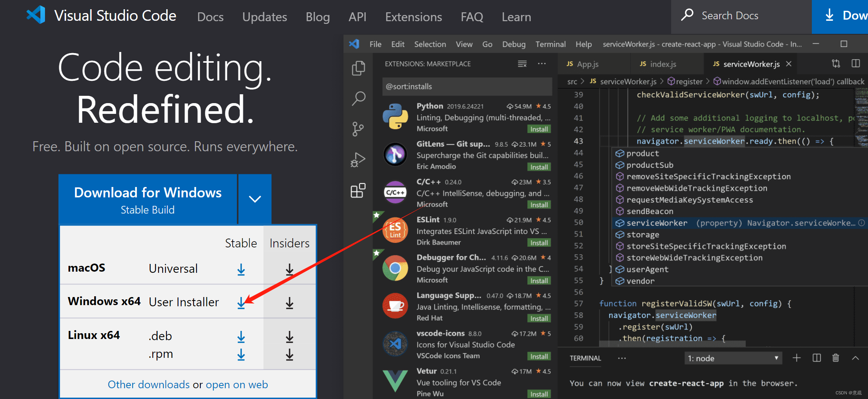Click the top-right Download button
868x399 pixels.
840,16
